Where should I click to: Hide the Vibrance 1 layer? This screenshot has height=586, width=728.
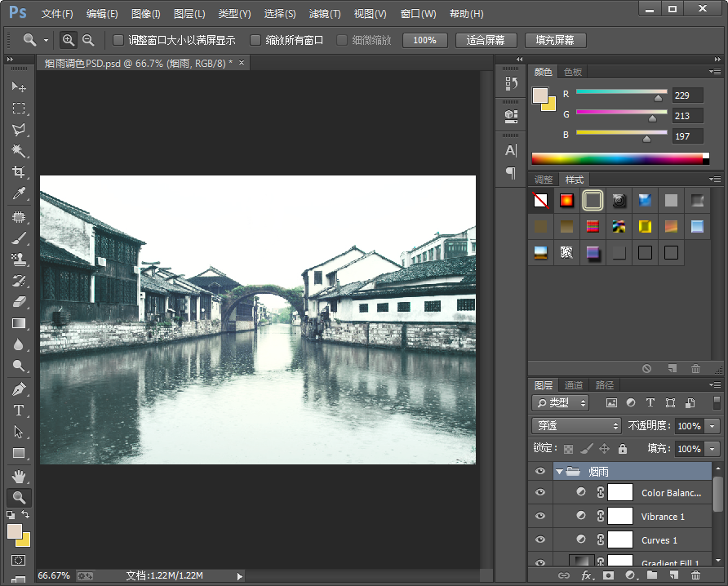click(539, 516)
